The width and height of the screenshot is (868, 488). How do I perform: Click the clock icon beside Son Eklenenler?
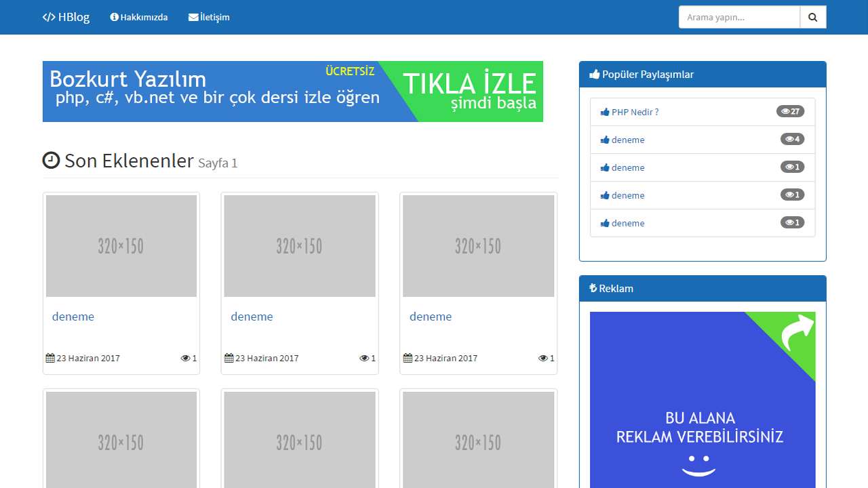pyautogui.click(x=51, y=161)
